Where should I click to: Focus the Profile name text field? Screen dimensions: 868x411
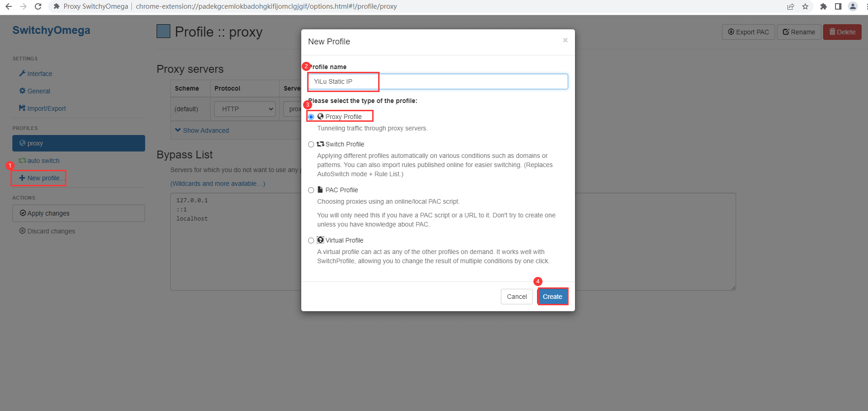click(x=438, y=81)
